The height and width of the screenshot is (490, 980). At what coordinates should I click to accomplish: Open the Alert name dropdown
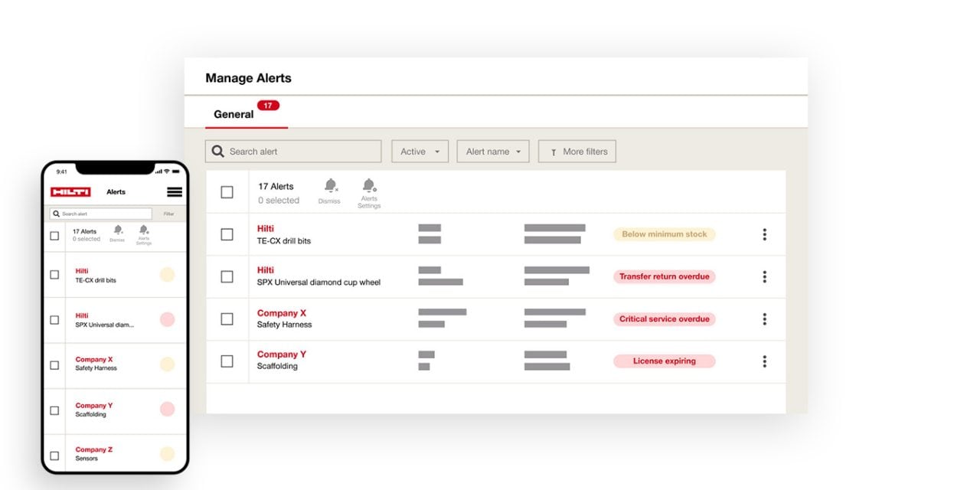tap(493, 152)
